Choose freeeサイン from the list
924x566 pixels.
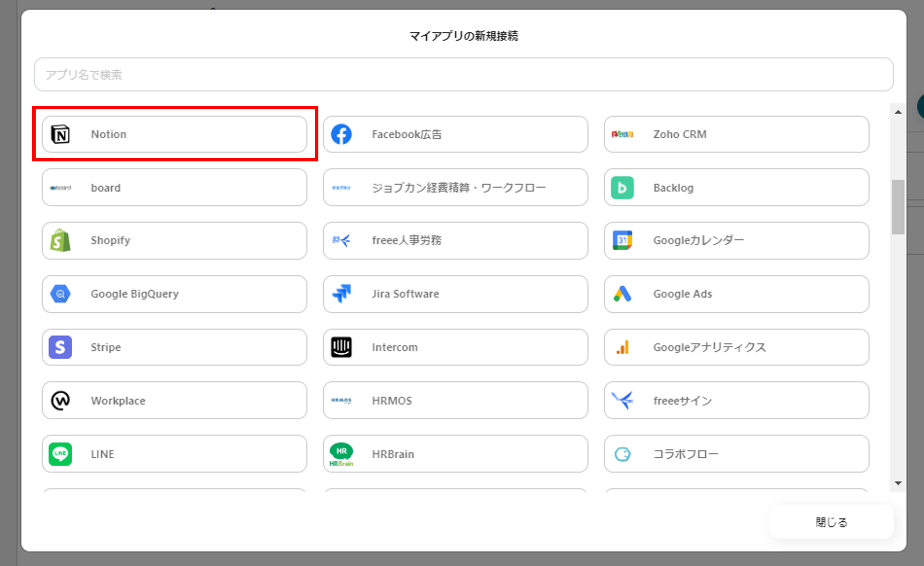pyautogui.click(x=736, y=401)
